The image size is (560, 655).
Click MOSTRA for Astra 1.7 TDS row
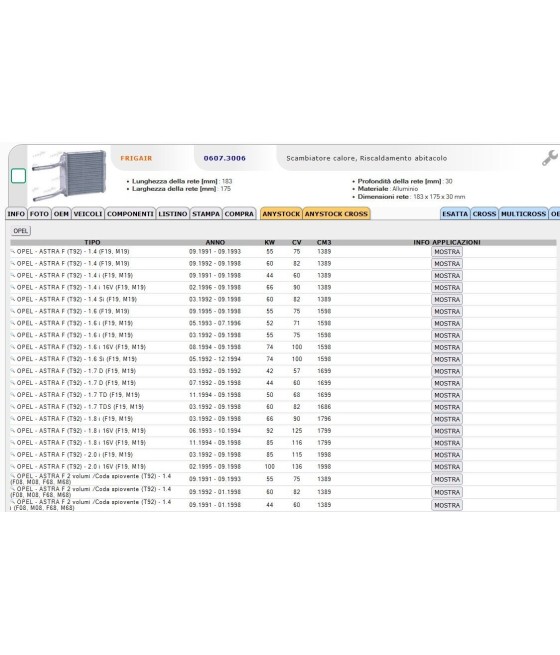[x=447, y=407]
